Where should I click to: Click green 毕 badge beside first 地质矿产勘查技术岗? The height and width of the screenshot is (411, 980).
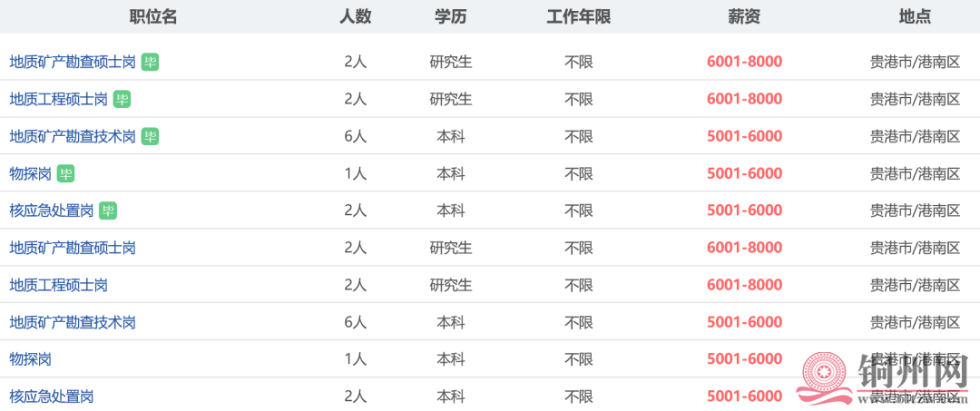pos(150,136)
